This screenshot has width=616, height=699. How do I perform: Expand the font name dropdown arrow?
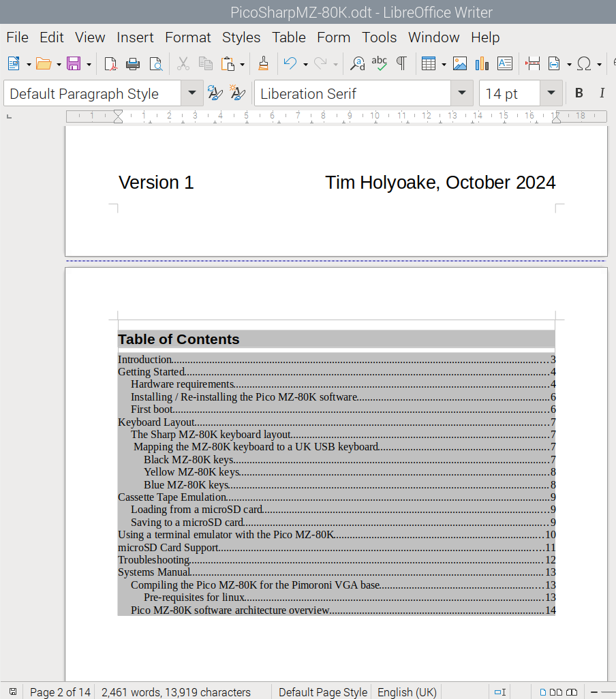(x=462, y=93)
